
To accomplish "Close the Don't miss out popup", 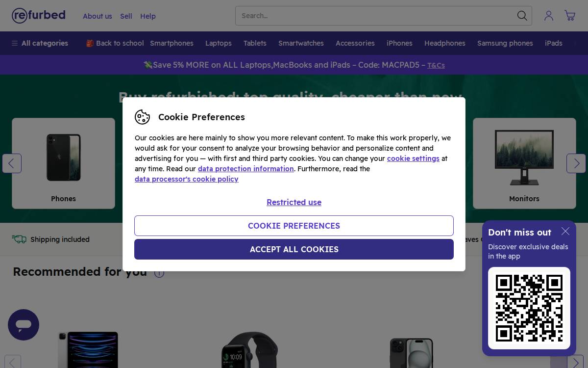I will point(565,231).
